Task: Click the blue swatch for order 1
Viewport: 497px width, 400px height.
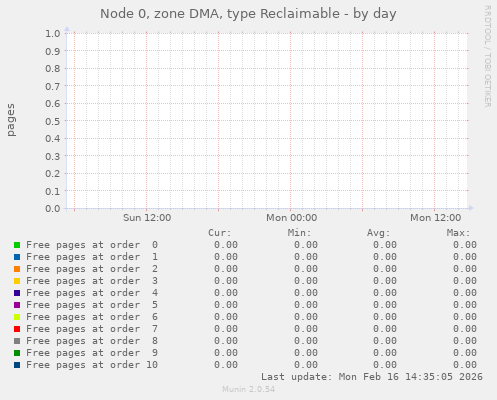Action: (17, 257)
